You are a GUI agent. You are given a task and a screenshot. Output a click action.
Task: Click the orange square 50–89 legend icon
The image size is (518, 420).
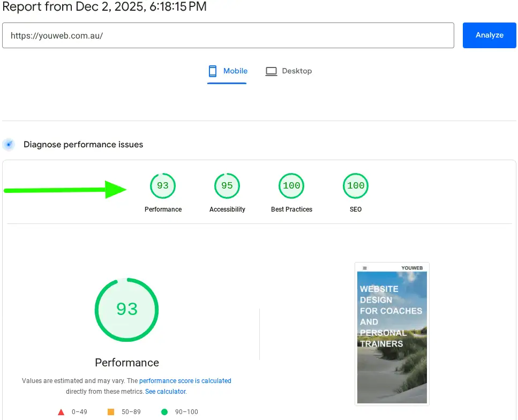(111, 412)
